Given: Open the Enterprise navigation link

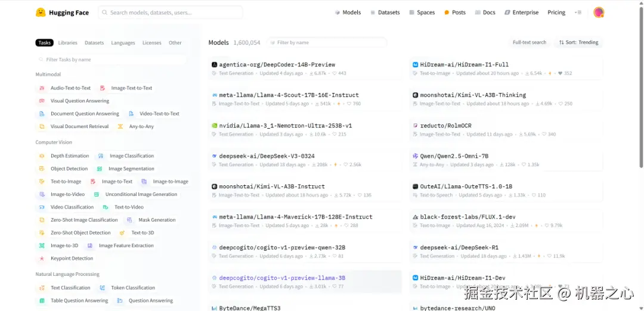Looking at the screenshot, I should (x=521, y=13).
